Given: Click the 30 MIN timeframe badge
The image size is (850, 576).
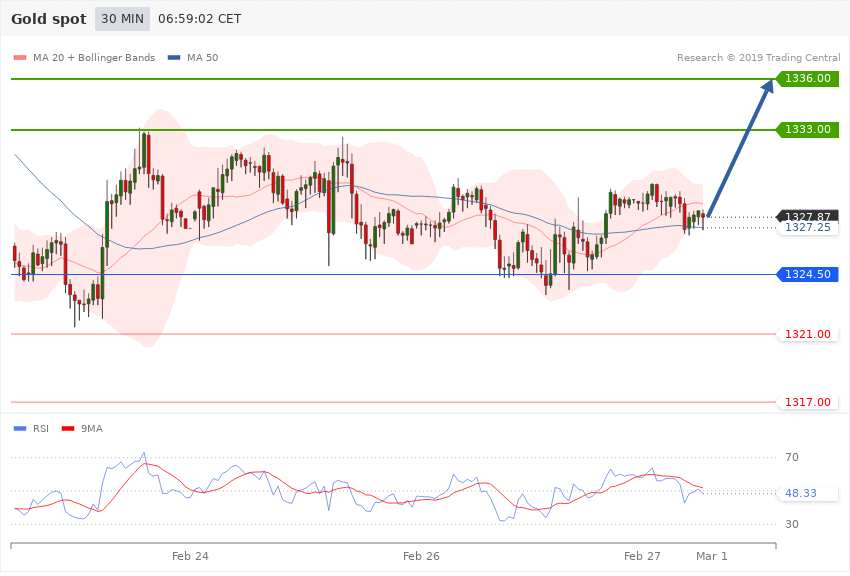Looking at the screenshot, I should (x=122, y=19).
